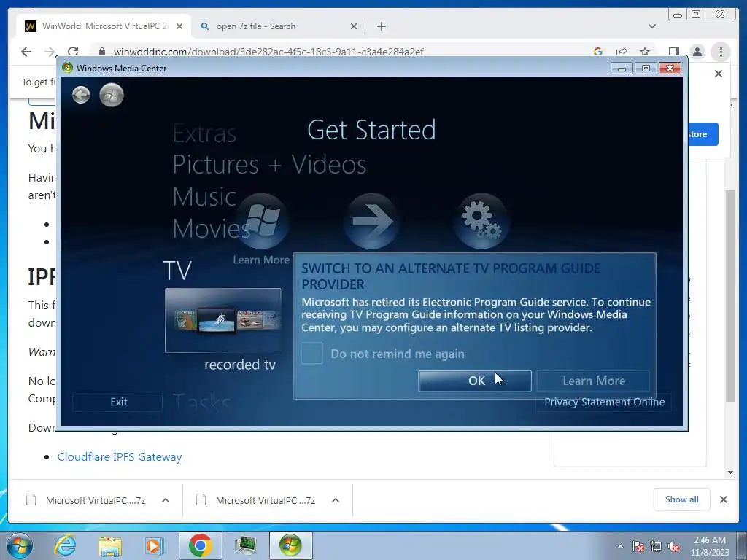Select the TV menu heading
The height and width of the screenshot is (560, 747).
(177, 271)
